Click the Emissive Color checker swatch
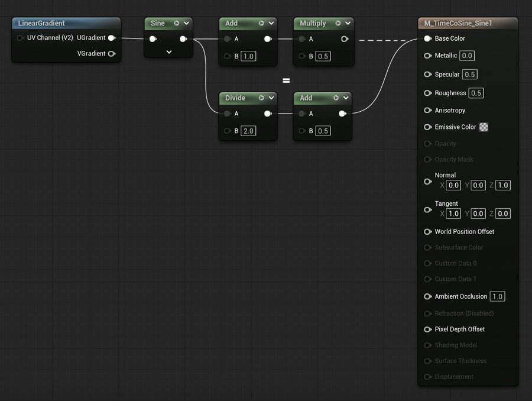This screenshot has width=532, height=401. (x=484, y=127)
